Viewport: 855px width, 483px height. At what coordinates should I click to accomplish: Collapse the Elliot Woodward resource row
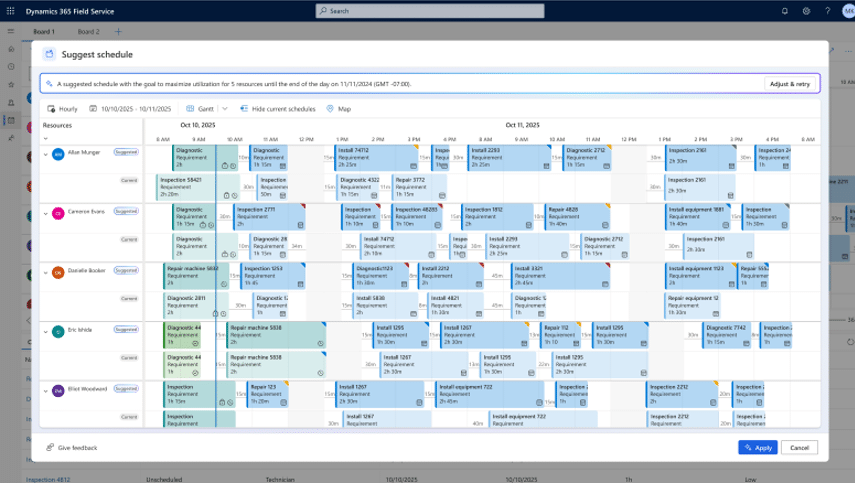click(45, 390)
